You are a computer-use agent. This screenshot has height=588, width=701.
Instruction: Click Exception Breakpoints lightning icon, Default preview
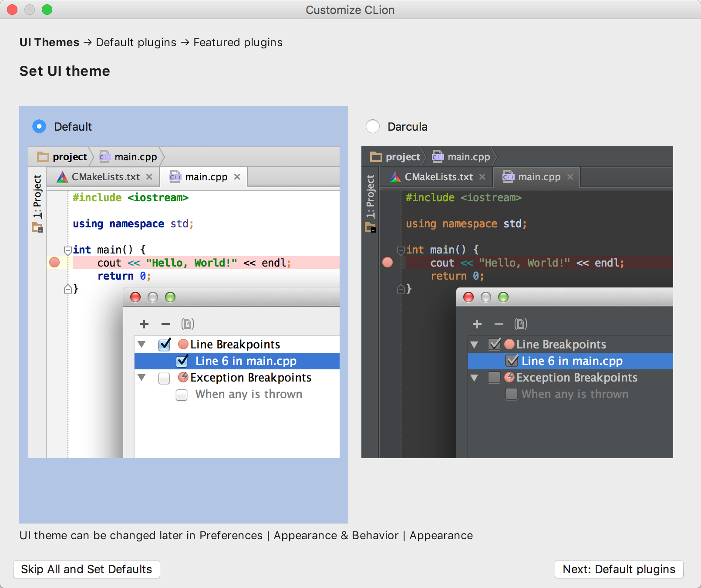pyautogui.click(x=183, y=377)
